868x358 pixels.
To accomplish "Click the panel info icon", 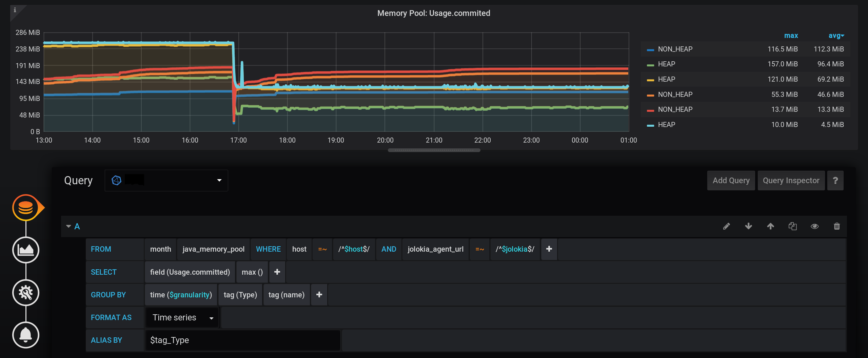I will (x=15, y=10).
